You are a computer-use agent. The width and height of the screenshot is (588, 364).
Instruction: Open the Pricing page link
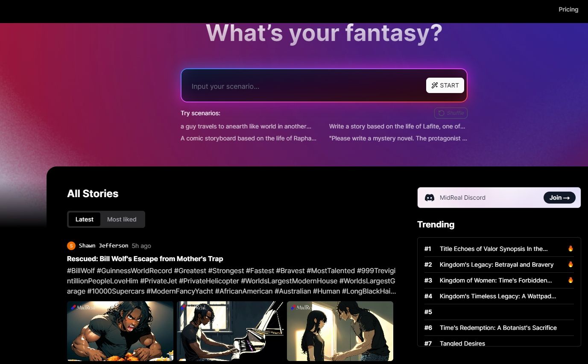pos(568,9)
